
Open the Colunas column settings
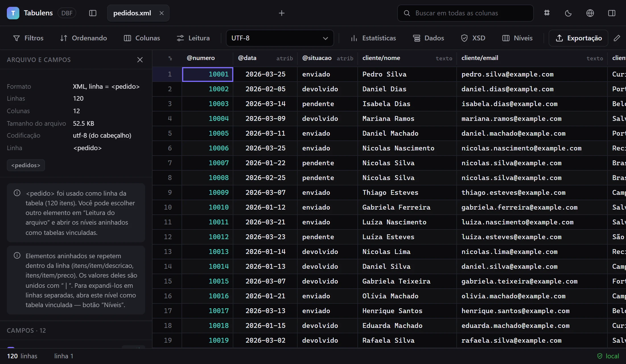[142, 38]
